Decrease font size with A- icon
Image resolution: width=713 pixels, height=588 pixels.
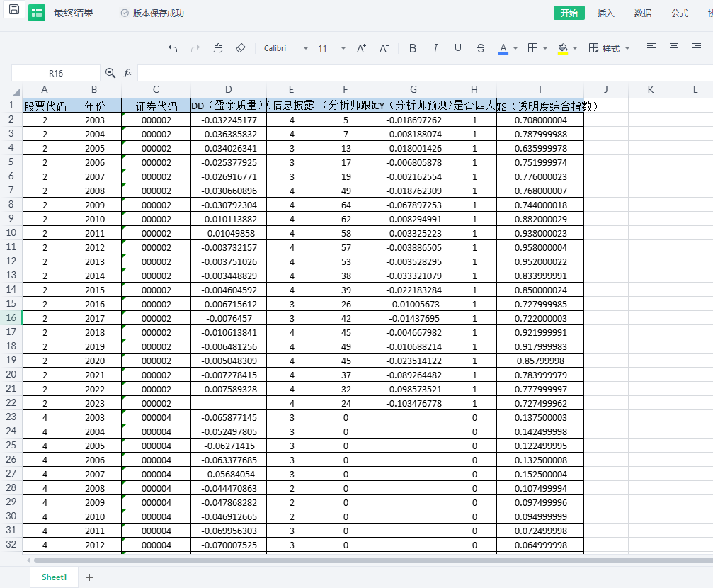click(384, 48)
